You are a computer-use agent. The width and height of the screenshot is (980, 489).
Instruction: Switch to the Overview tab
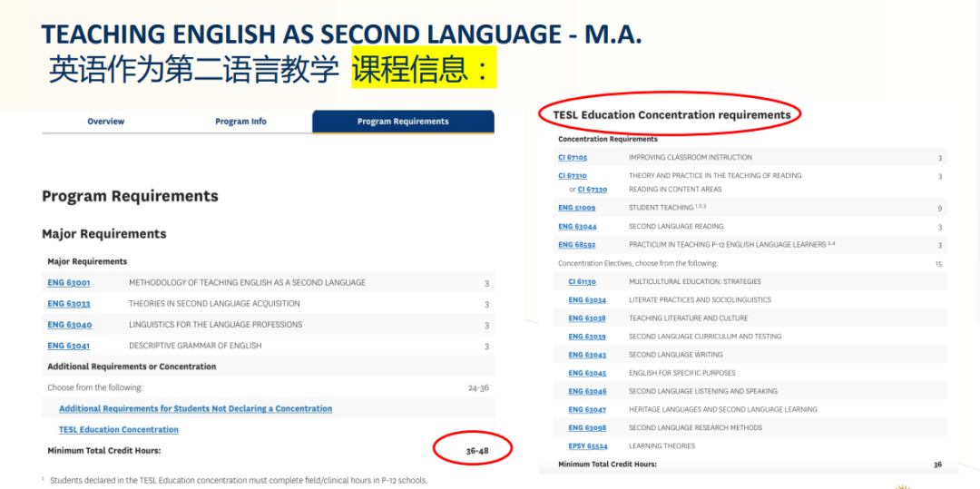[105, 122]
